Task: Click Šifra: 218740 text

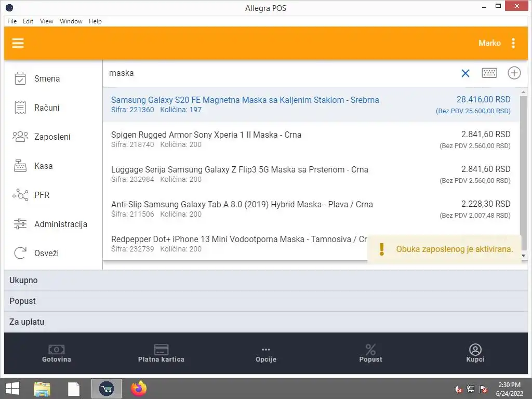Action: (132, 144)
